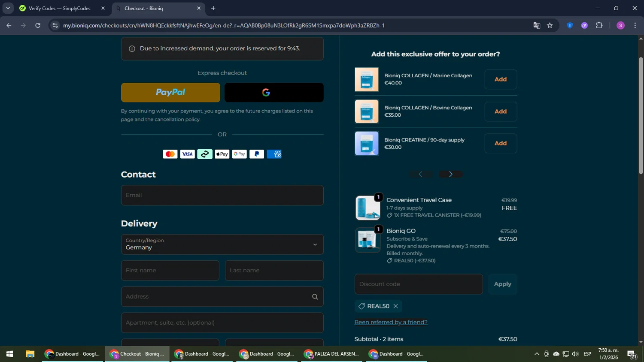Viewport: 644px width, 362px height.
Task: Open the tab search dropdown
Action: (8, 8)
